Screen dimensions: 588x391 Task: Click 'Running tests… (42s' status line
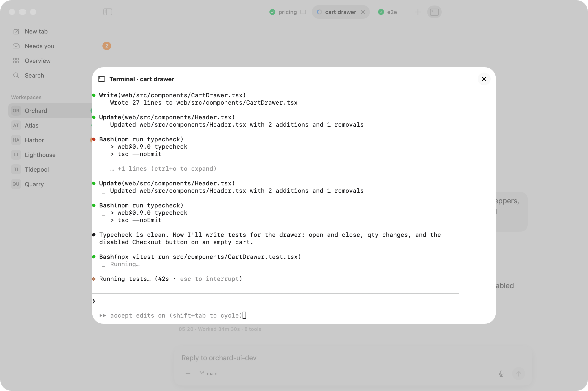click(170, 279)
